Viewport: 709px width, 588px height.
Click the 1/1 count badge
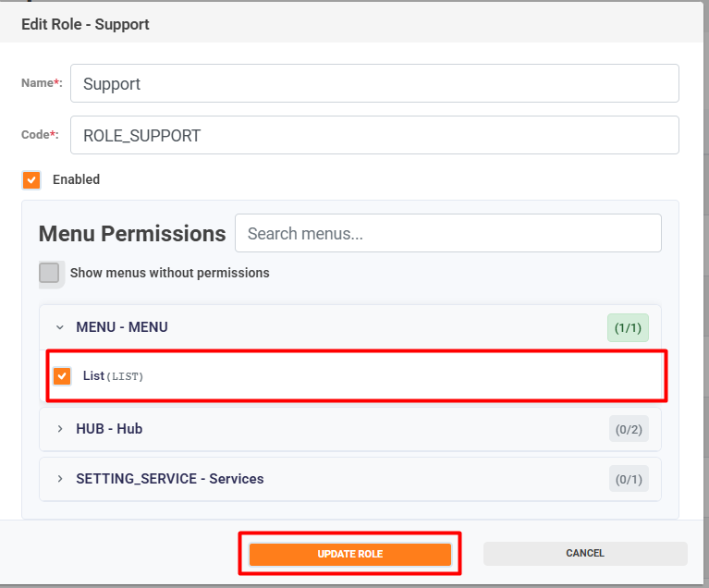[x=629, y=327]
